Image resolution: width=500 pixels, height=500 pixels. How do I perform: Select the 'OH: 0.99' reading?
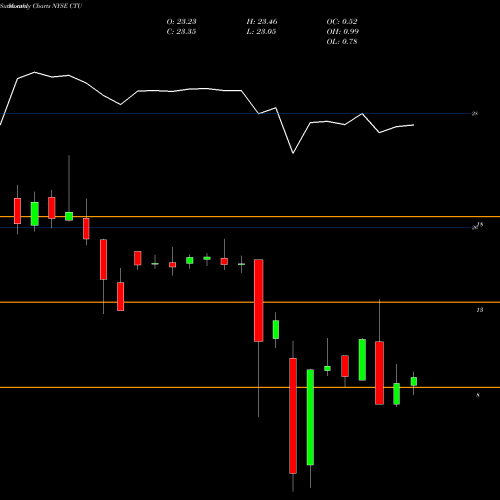pos(343,32)
